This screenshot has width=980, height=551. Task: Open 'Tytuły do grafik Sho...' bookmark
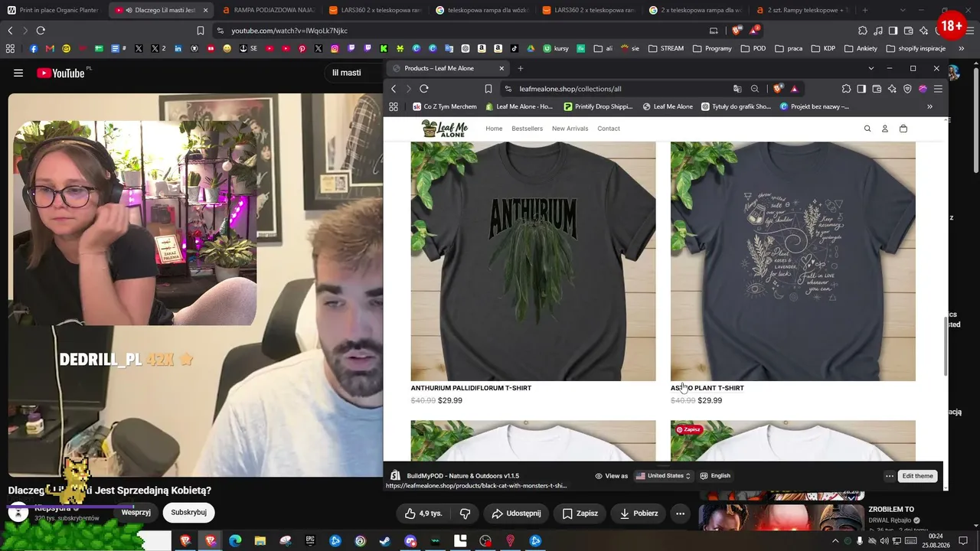click(737, 107)
